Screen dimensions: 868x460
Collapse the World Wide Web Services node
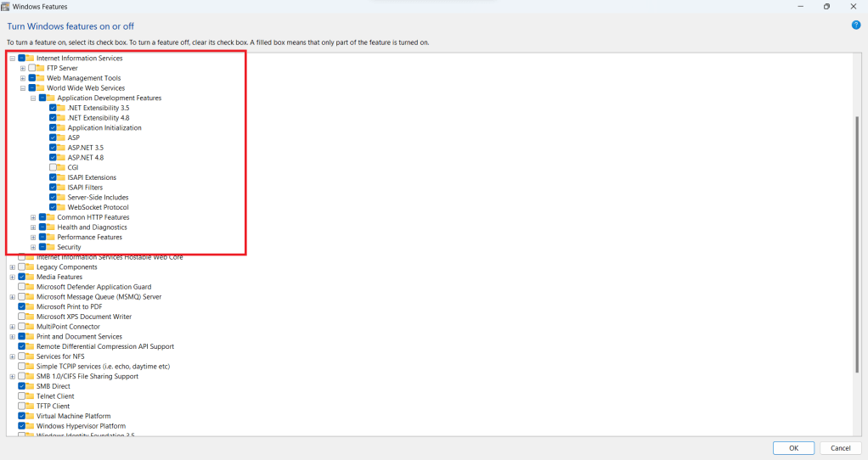(23, 88)
